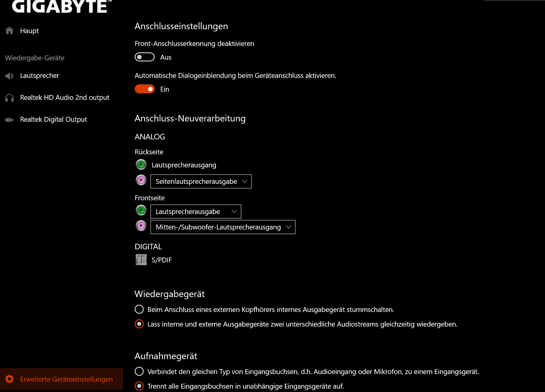This screenshot has width=545, height=392.
Task: Click the Frontseite label
Action: click(x=150, y=198)
